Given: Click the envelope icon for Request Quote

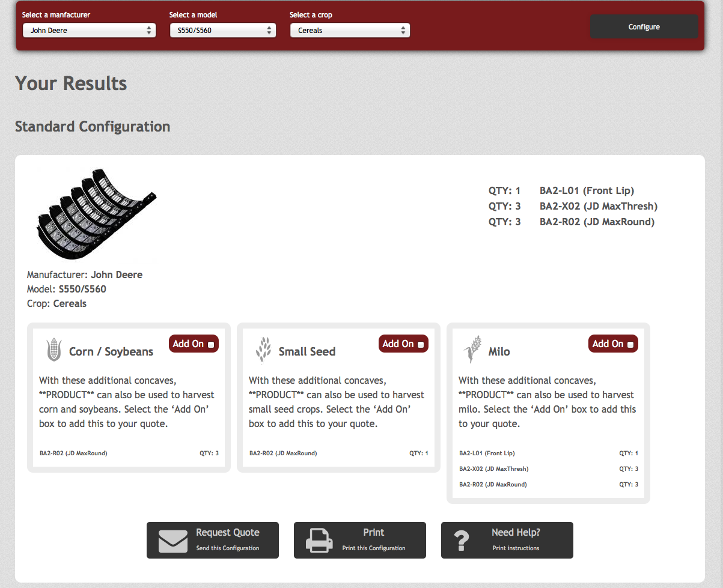Looking at the screenshot, I should tap(173, 541).
